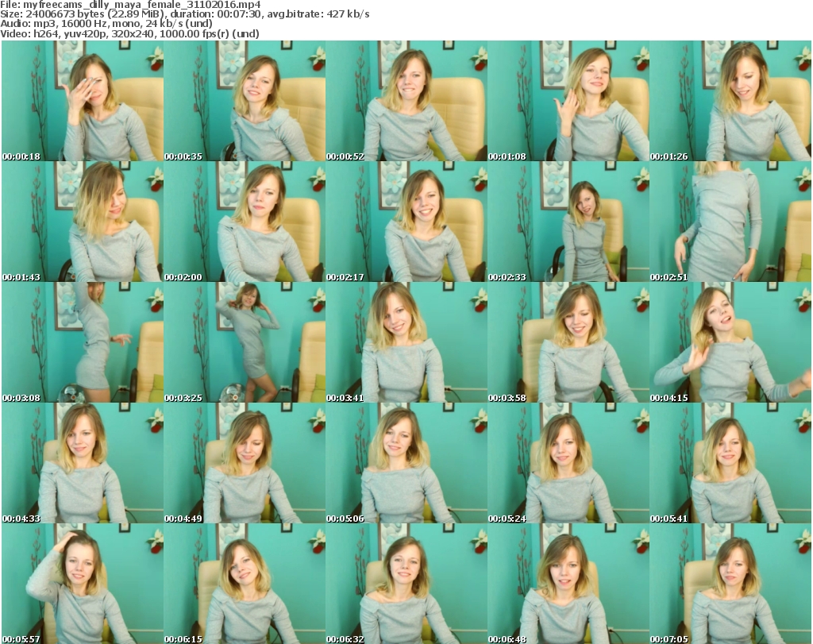This screenshot has height=644, width=813.
Task: Click the 'Video: h264, yuv420p' header line
Action: (x=129, y=33)
